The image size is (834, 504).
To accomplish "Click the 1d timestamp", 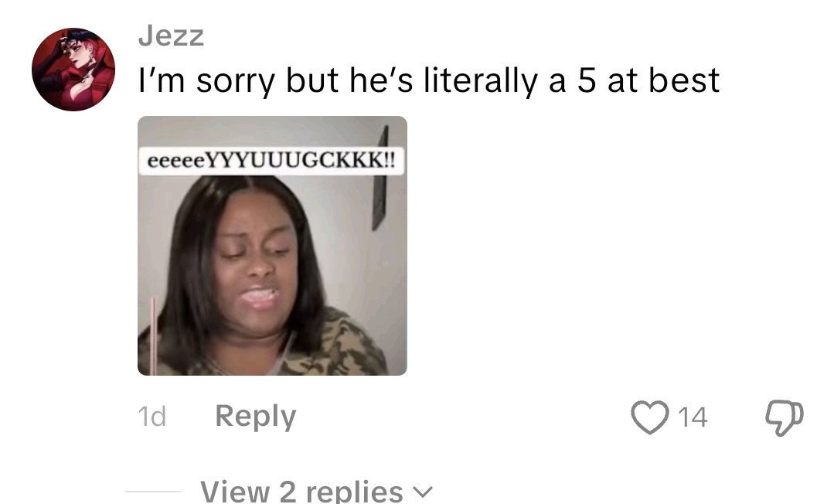I will pos(152,416).
